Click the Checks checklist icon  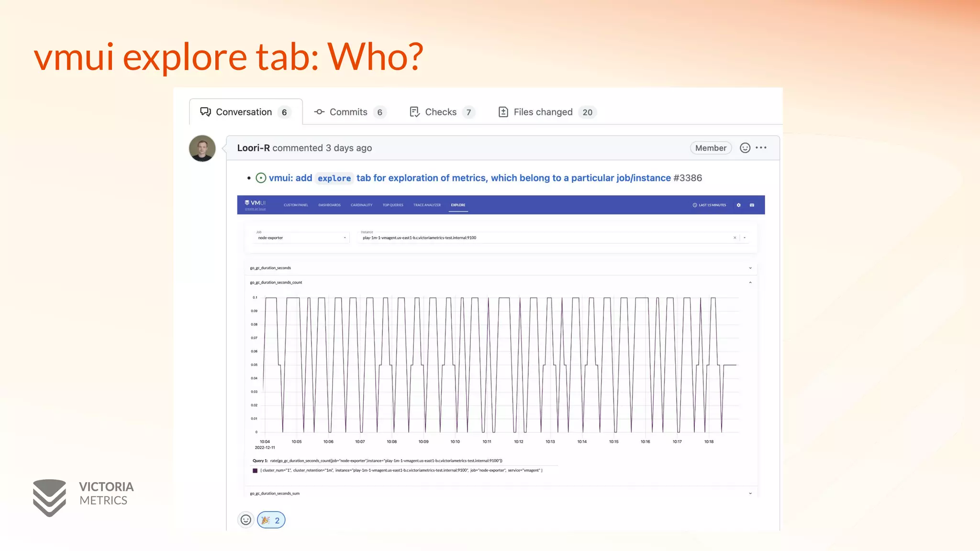(x=415, y=112)
